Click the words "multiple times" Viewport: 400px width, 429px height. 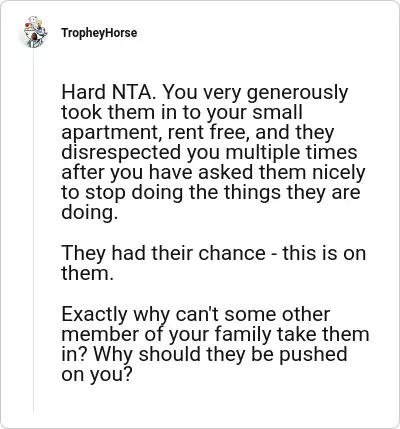(291, 153)
